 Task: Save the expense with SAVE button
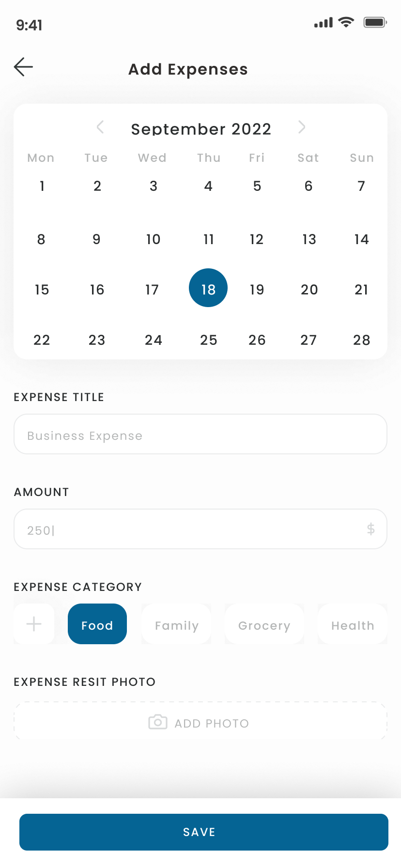coord(204,832)
